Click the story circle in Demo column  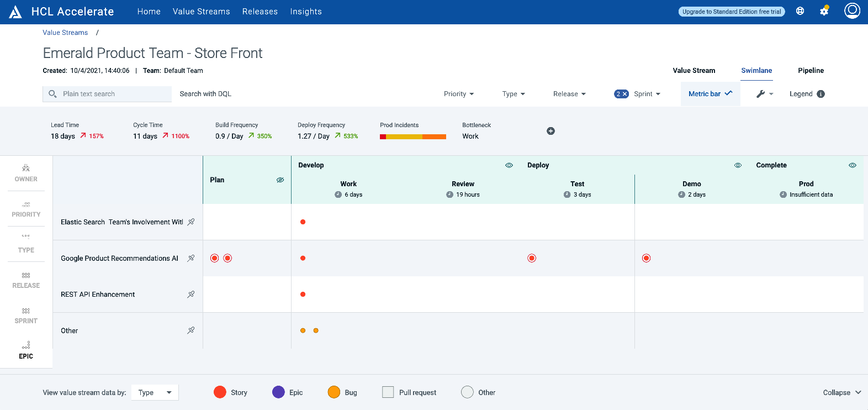646,258
